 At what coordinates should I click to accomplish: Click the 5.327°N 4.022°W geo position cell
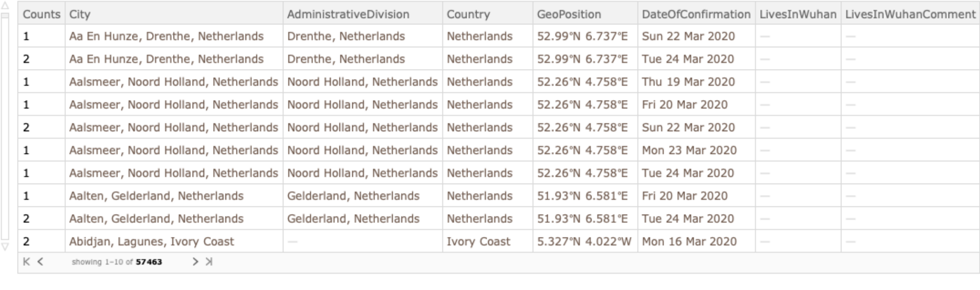click(x=584, y=241)
